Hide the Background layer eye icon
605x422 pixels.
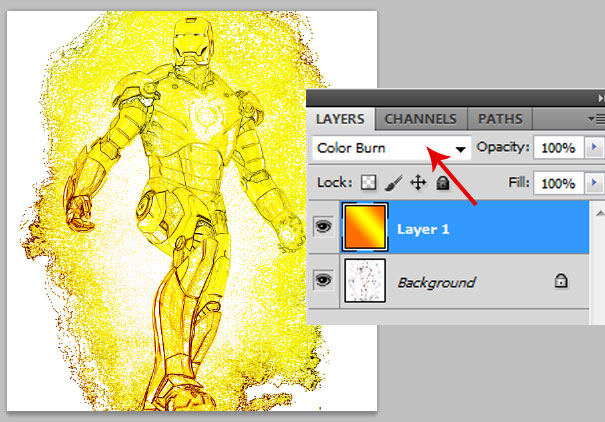point(323,279)
